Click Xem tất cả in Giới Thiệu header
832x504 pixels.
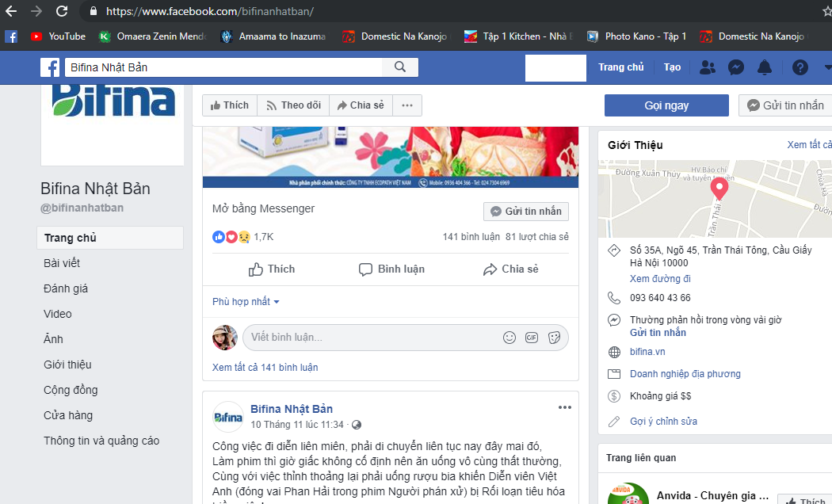(809, 145)
